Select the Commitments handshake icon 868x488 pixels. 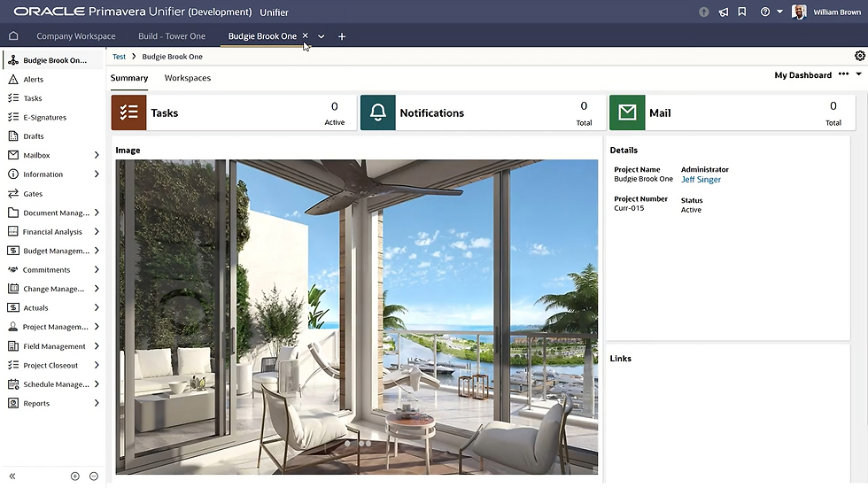(13, 269)
